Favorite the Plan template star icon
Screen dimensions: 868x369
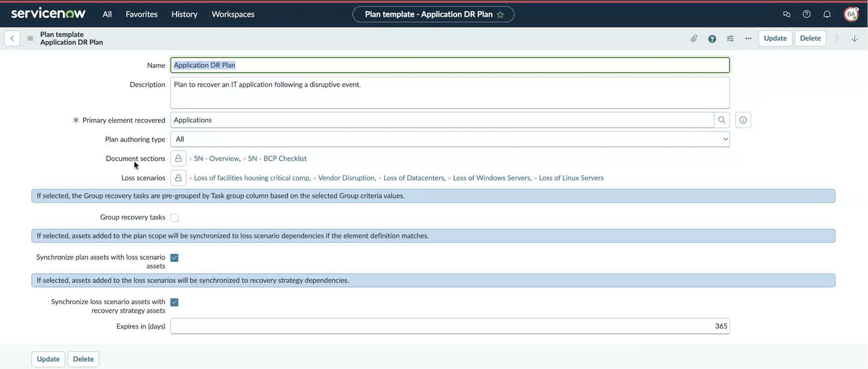coord(500,15)
